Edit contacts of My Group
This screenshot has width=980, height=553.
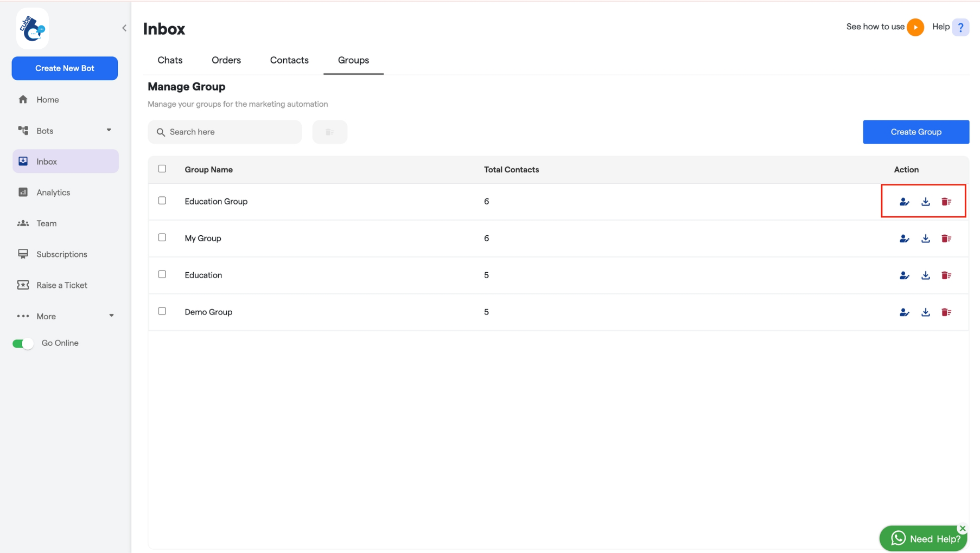pos(904,239)
